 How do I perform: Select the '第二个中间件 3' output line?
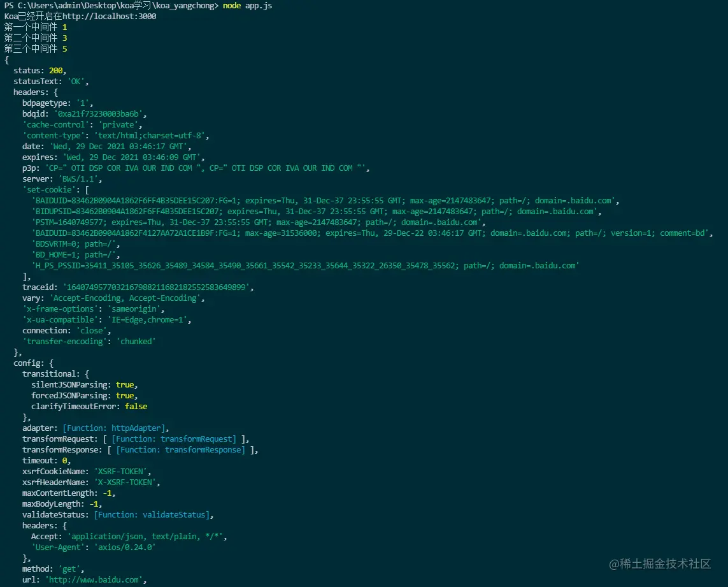36,38
